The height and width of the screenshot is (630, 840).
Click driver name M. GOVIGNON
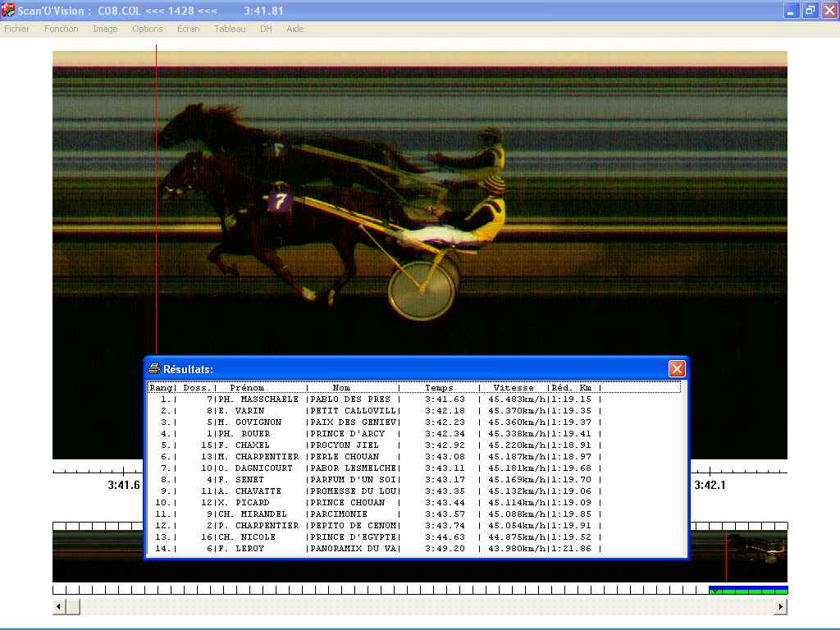tap(249, 422)
